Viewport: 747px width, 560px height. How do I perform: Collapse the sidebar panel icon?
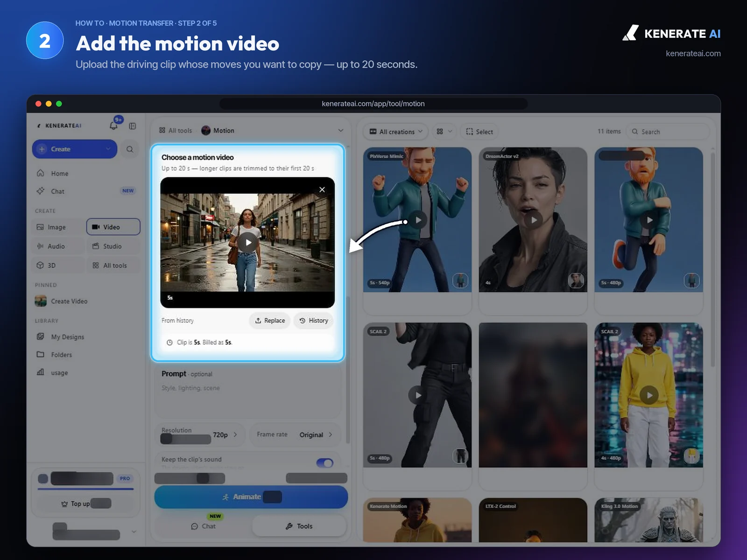(133, 126)
